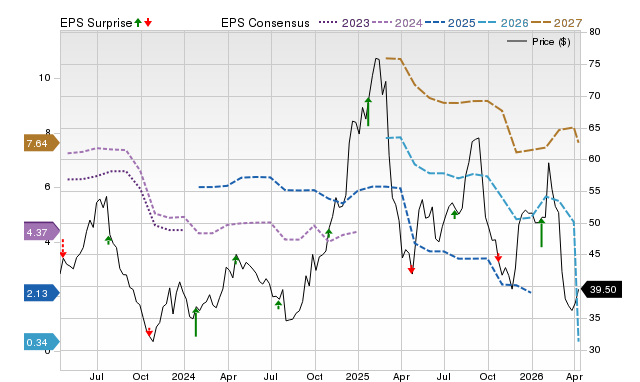Click the EPS Surprise legend label
This screenshot has height=382, width=640.
[x=96, y=23]
